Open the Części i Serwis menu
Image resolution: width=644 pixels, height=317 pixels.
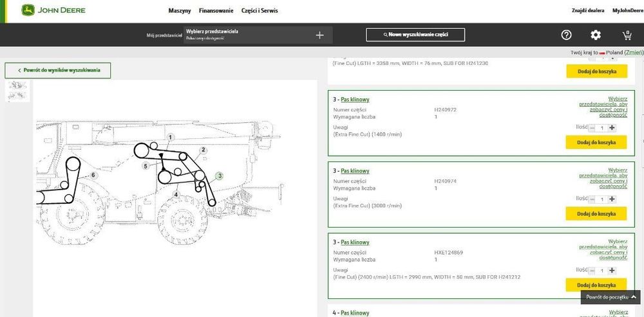coord(260,11)
